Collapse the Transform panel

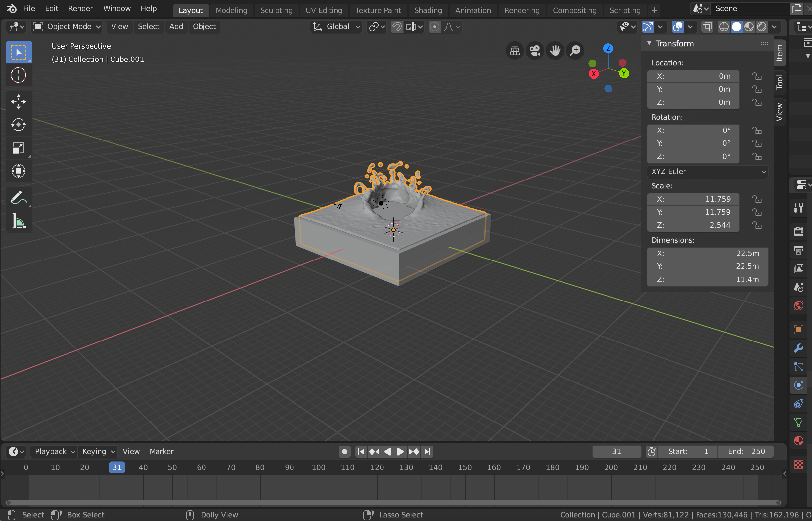[649, 43]
